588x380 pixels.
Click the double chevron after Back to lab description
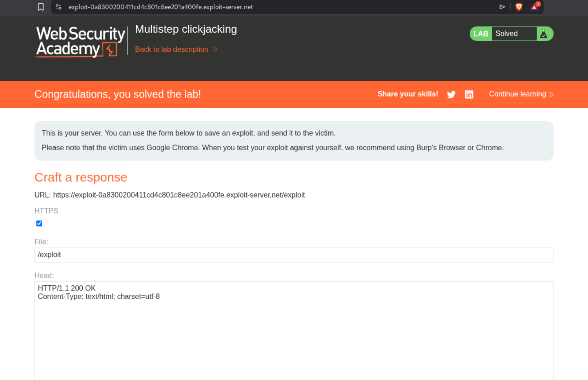215,50
